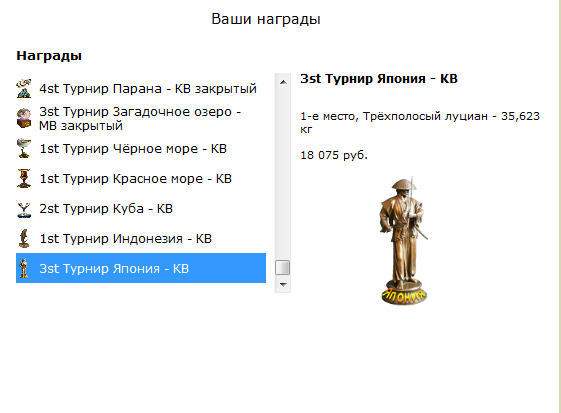Click the scrollbar down arrow
The height and width of the screenshot is (413, 561).
283,285
